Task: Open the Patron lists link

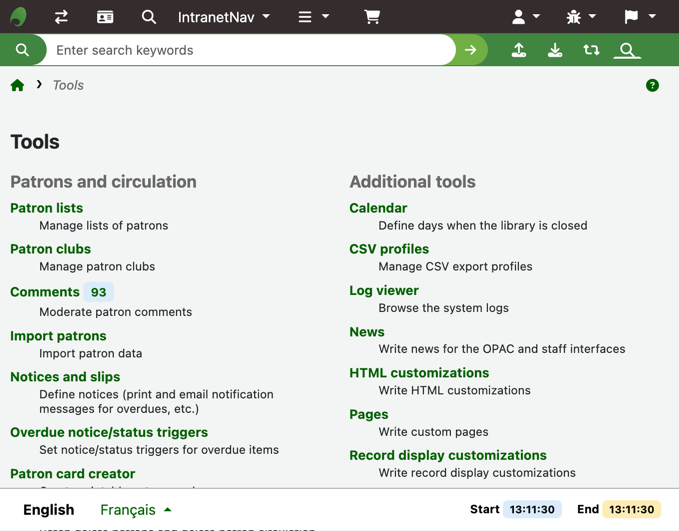Action: (47, 208)
